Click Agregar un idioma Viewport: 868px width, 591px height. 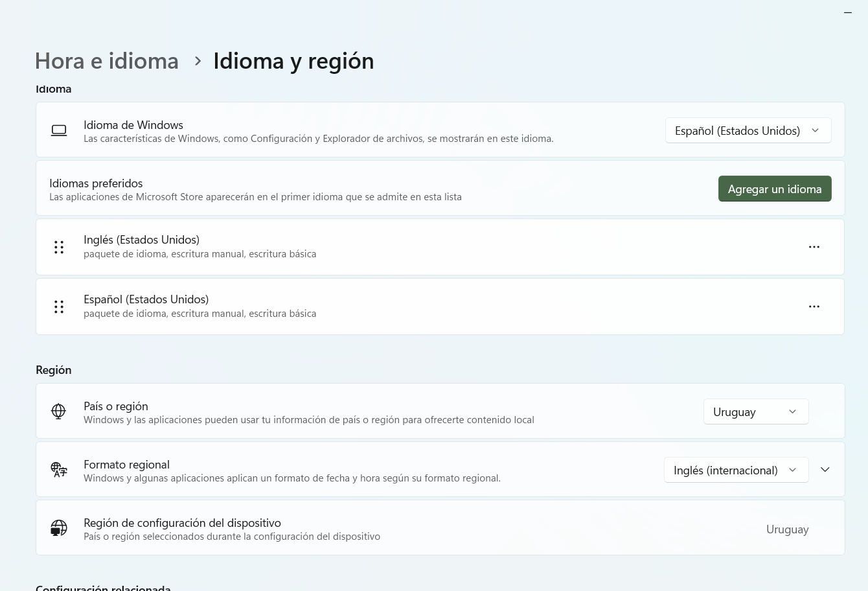pos(775,189)
